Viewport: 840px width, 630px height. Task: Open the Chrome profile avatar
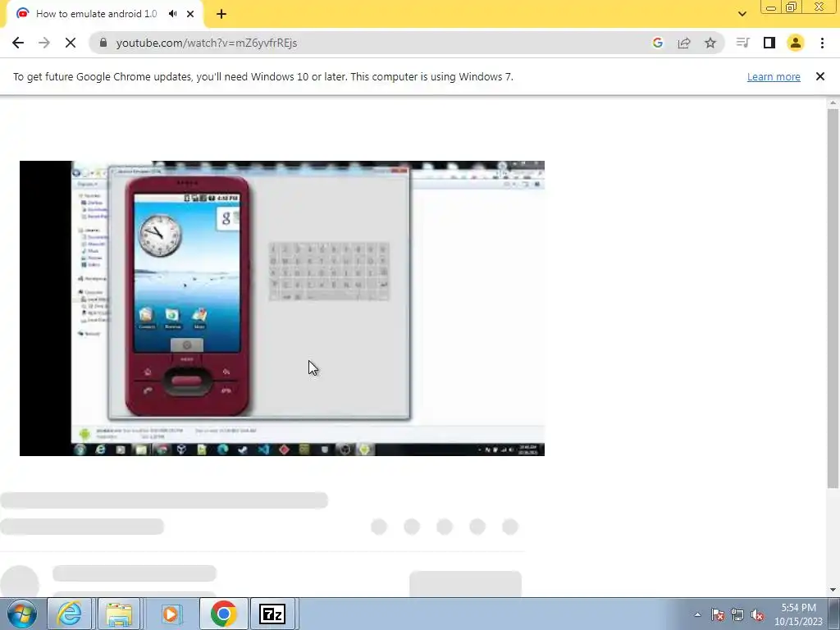(x=796, y=43)
